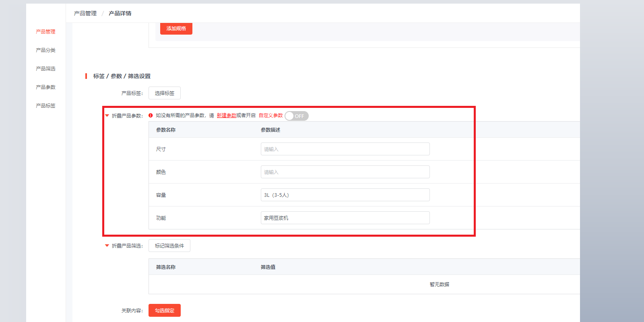Collapse the 折叠产品筛选 section arrow
Image resolution: width=644 pixels, height=322 pixels.
[107, 246]
